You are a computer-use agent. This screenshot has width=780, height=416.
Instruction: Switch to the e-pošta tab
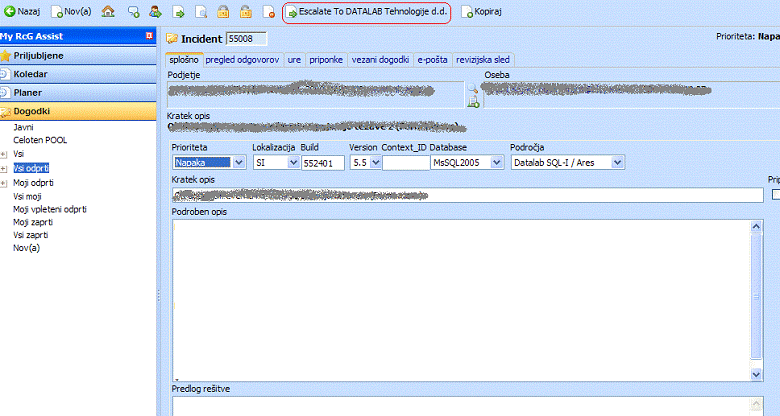point(432,60)
